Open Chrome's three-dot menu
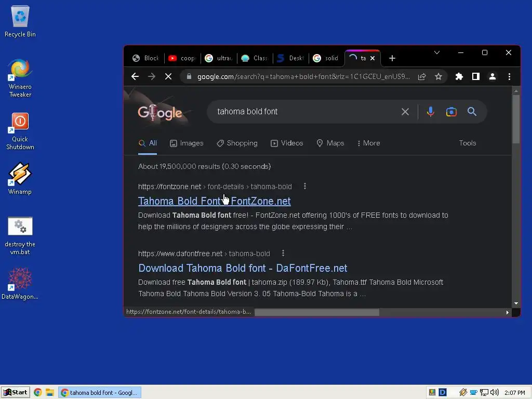The image size is (532, 399). point(509,77)
